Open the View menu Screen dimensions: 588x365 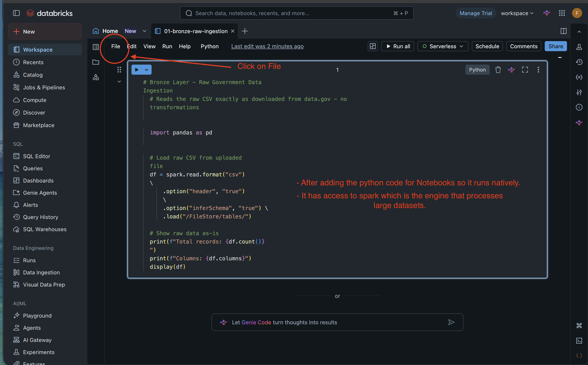[149, 46]
